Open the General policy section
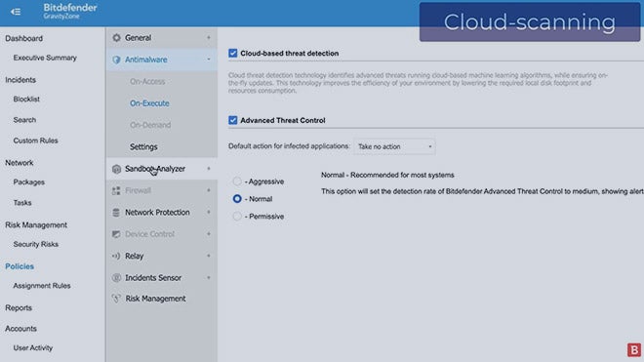This screenshot has width=644, height=362. pos(138,38)
